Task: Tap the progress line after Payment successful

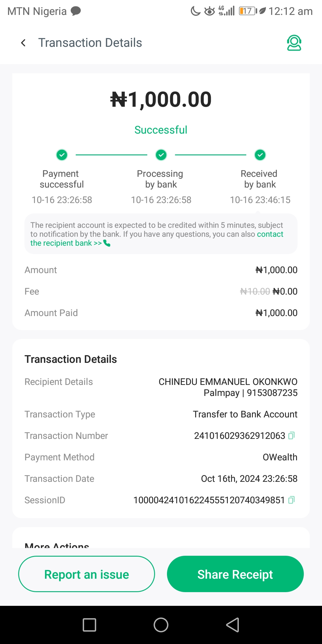Action: [x=111, y=155]
